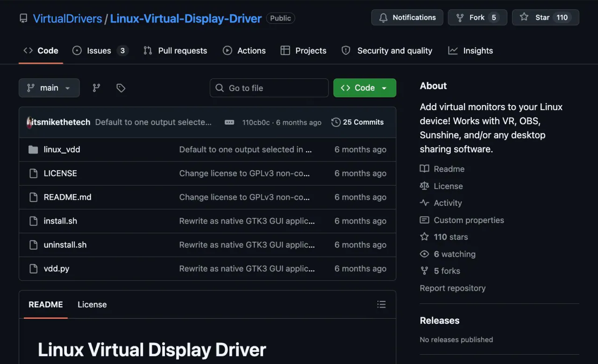Switch to the Issues tab

point(100,50)
